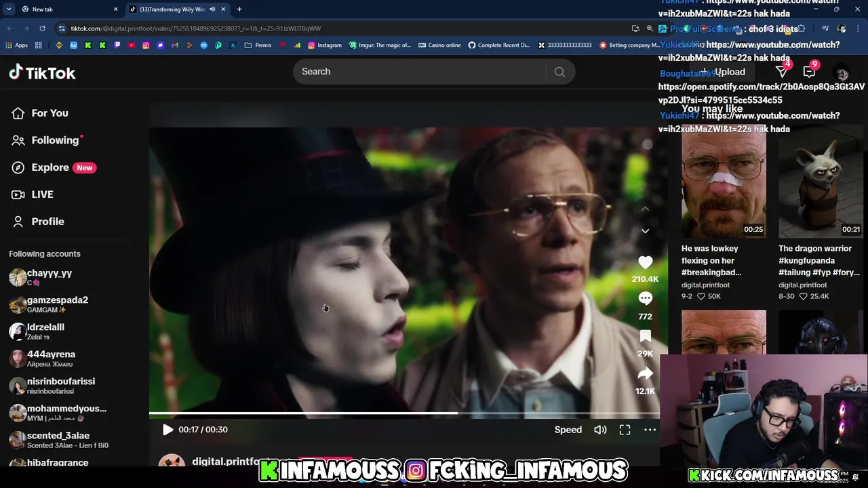Mute the tab via its speaker icon
Viewport: 868px width, 488px height.
[x=212, y=9]
